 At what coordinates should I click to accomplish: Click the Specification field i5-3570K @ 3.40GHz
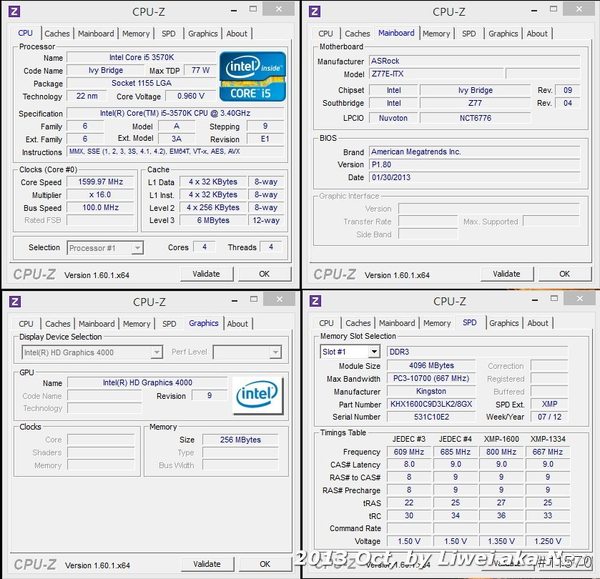tap(175, 113)
